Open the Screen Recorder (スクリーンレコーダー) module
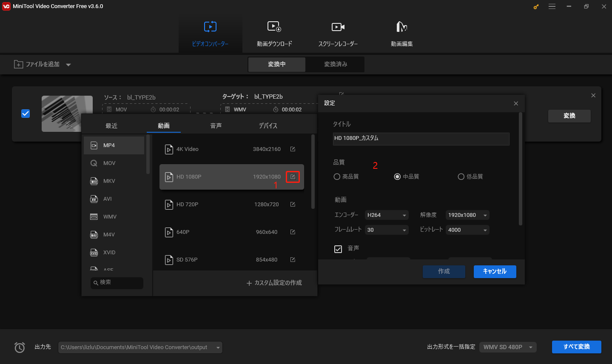612x364 pixels. [338, 34]
